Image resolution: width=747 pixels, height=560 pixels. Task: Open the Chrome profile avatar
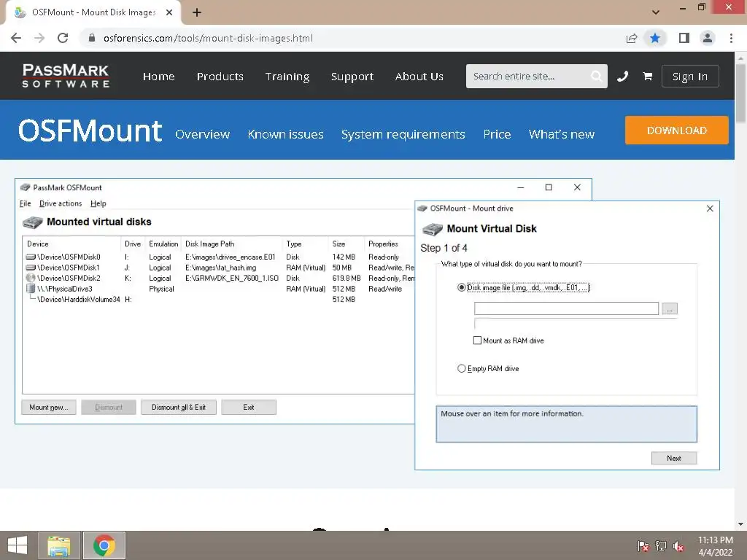(708, 38)
